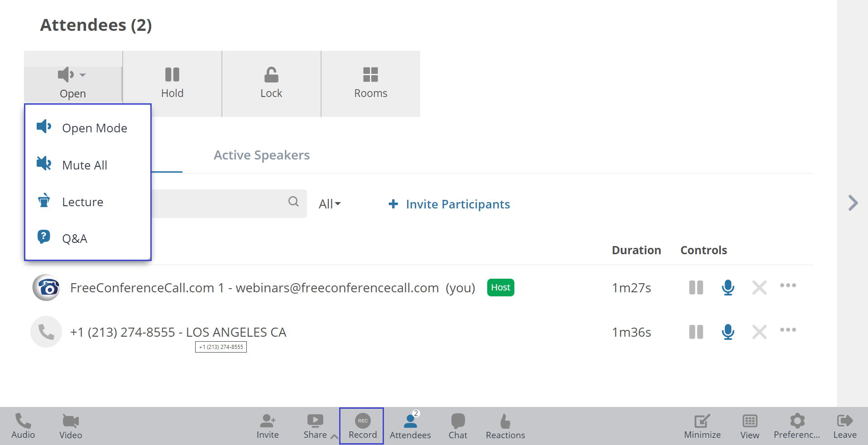Open the Reactions menu
The height and width of the screenshot is (445, 868).
505,426
